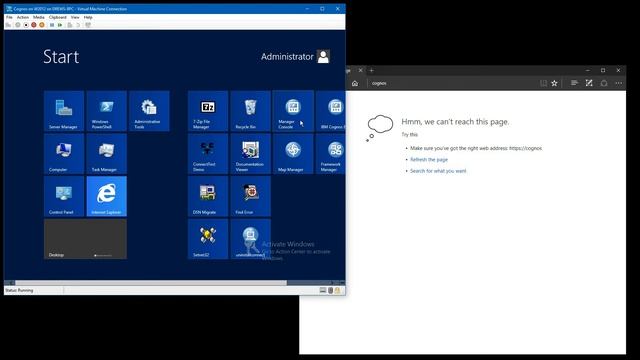The image size is (640, 360).
Task: Open the Server Manager tile
Action: [x=64, y=111]
